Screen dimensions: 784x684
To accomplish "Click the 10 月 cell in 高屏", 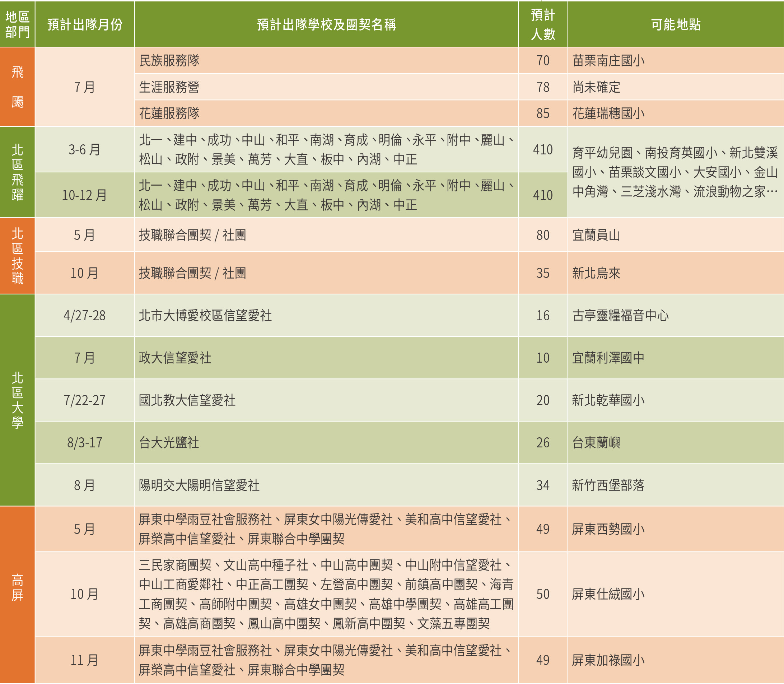I will coord(85,594).
